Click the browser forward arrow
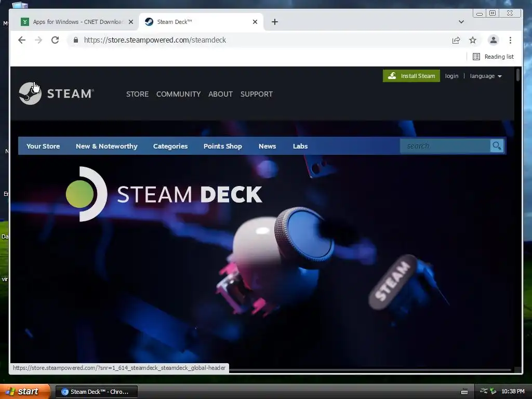The image size is (532, 399). tap(38, 40)
